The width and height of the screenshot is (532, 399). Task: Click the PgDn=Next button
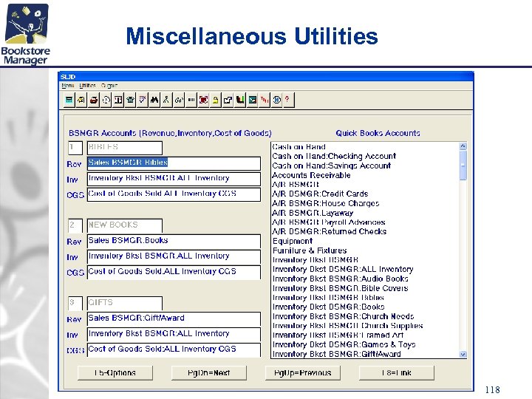[x=208, y=373]
